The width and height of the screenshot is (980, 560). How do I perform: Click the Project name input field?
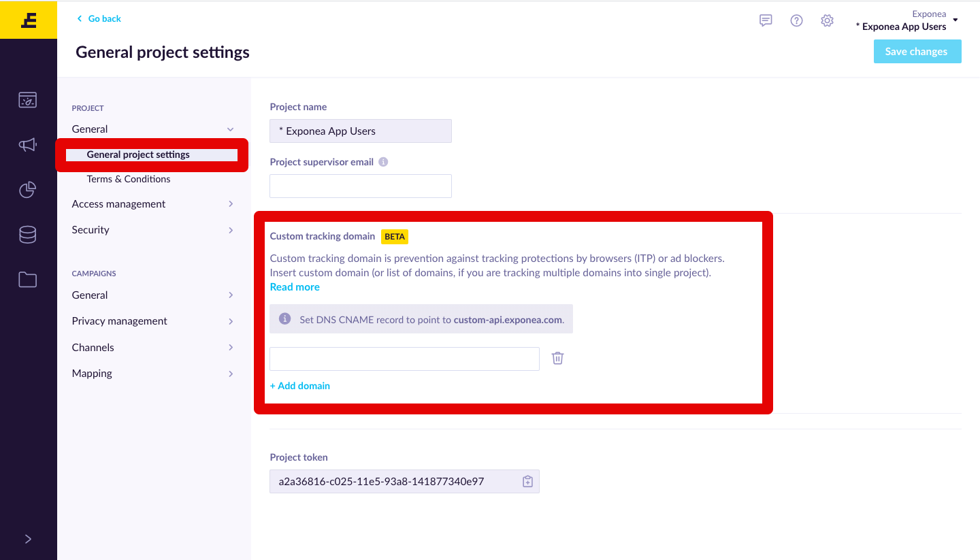tap(361, 131)
